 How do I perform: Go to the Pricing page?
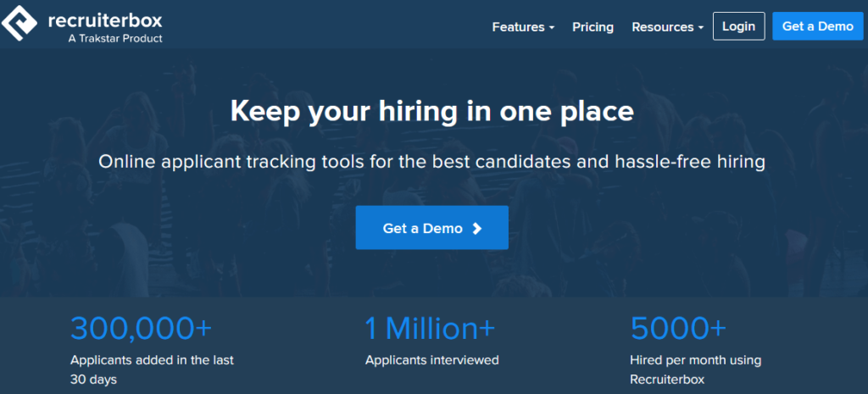pyautogui.click(x=593, y=27)
